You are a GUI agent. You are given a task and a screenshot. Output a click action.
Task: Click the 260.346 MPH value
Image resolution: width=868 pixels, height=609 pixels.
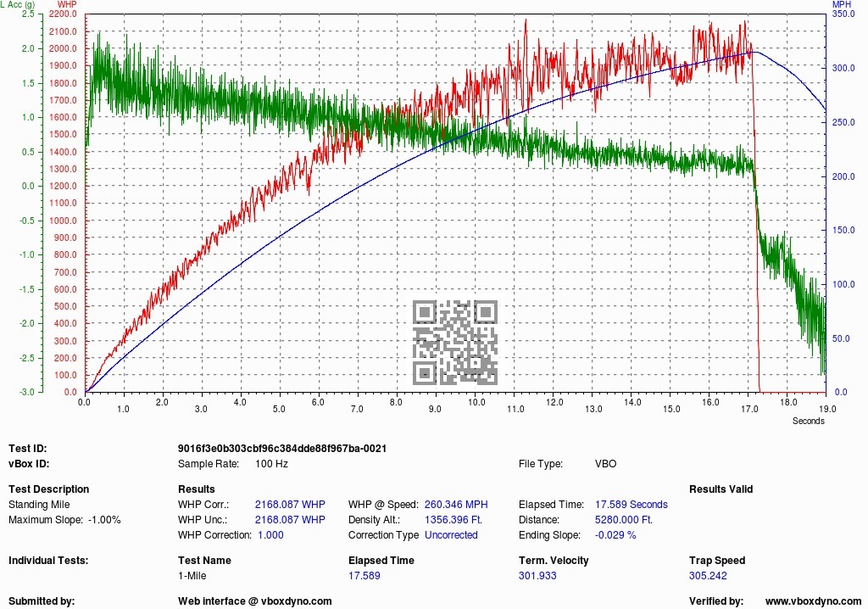(x=456, y=505)
